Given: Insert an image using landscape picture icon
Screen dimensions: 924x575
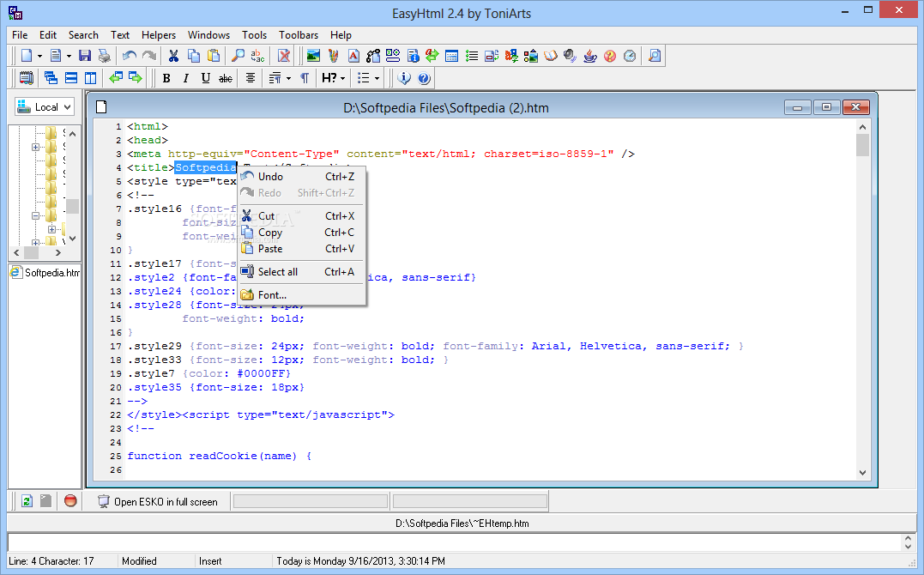Looking at the screenshot, I should pos(313,56).
